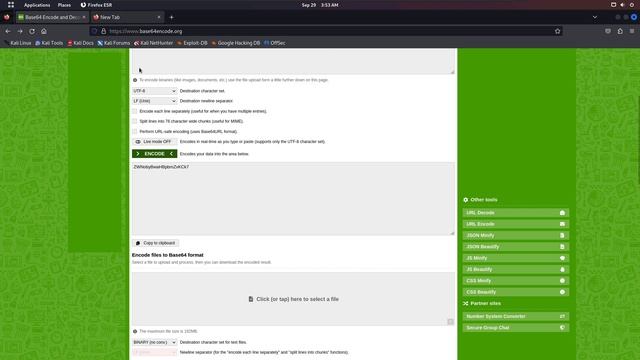Go to the browser home page
The image size is (640, 360).
click(44, 31)
